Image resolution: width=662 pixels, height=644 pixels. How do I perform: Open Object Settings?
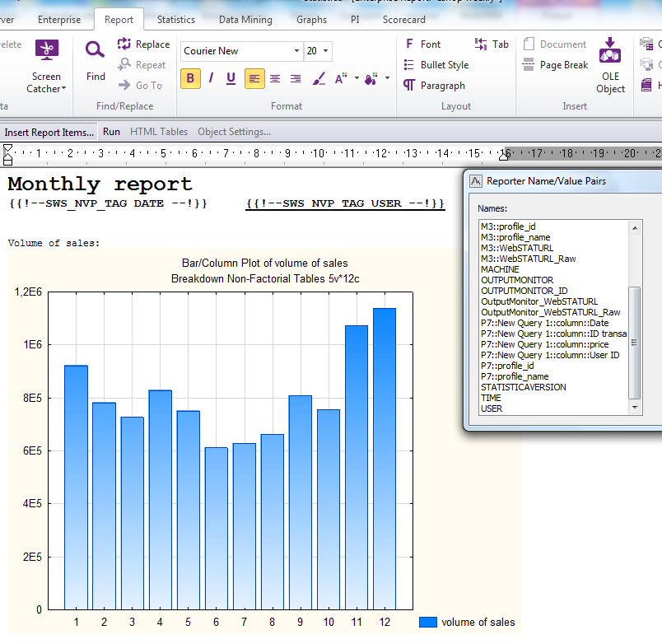pyautogui.click(x=235, y=132)
